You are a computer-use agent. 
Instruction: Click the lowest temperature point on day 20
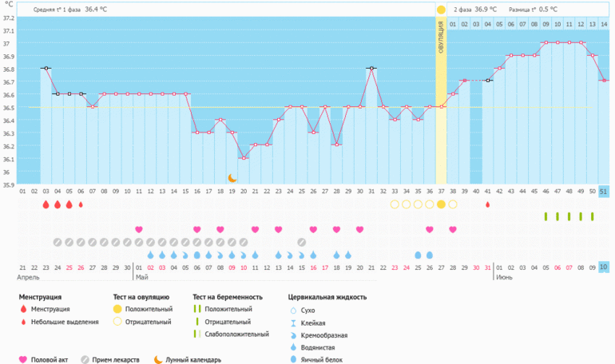pos(244,158)
